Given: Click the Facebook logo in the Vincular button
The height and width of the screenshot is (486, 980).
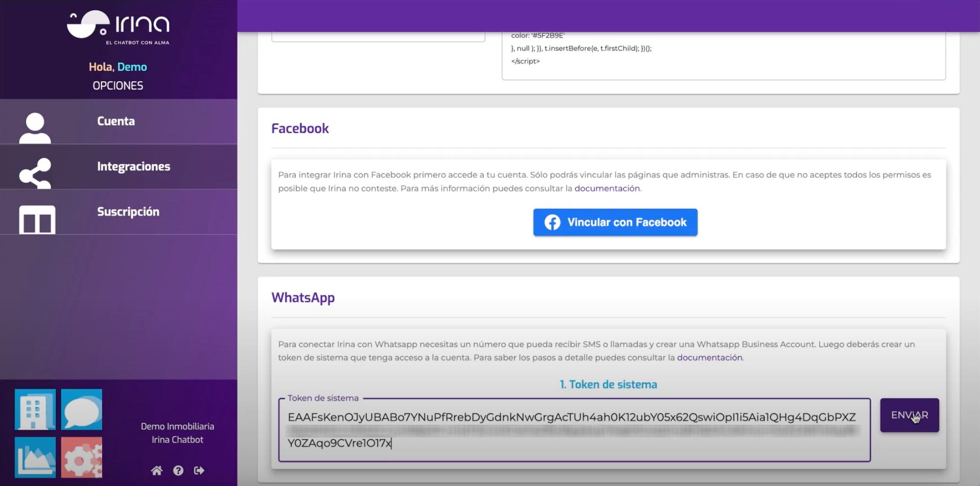Looking at the screenshot, I should (552, 222).
